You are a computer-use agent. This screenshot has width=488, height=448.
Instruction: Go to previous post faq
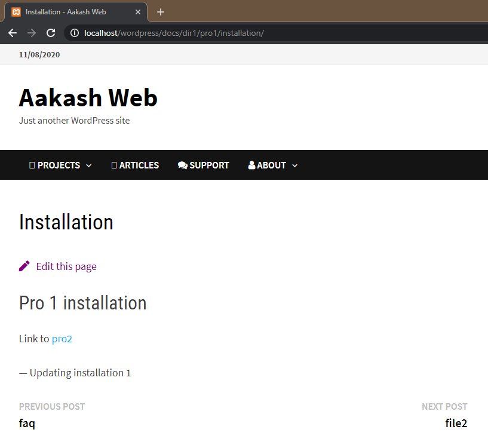(x=27, y=424)
